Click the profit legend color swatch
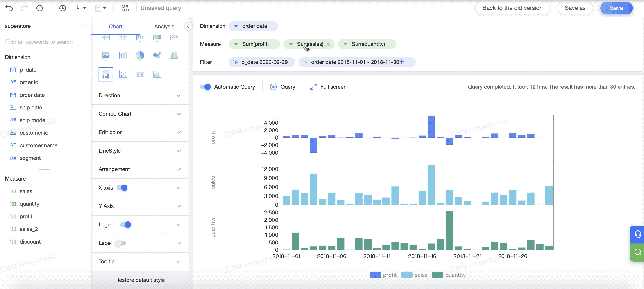The width and height of the screenshot is (644, 289). click(375, 275)
